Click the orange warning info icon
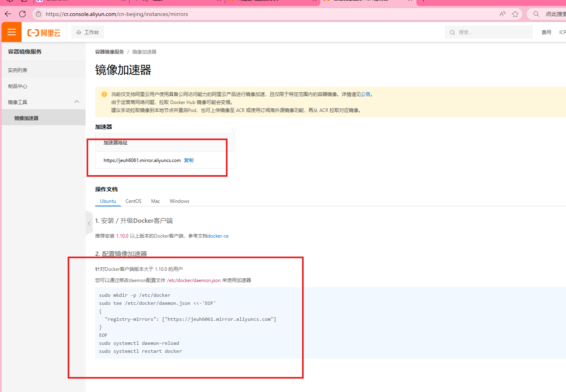Image resolution: width=566 pixels, height=392 pixels. 104,94
